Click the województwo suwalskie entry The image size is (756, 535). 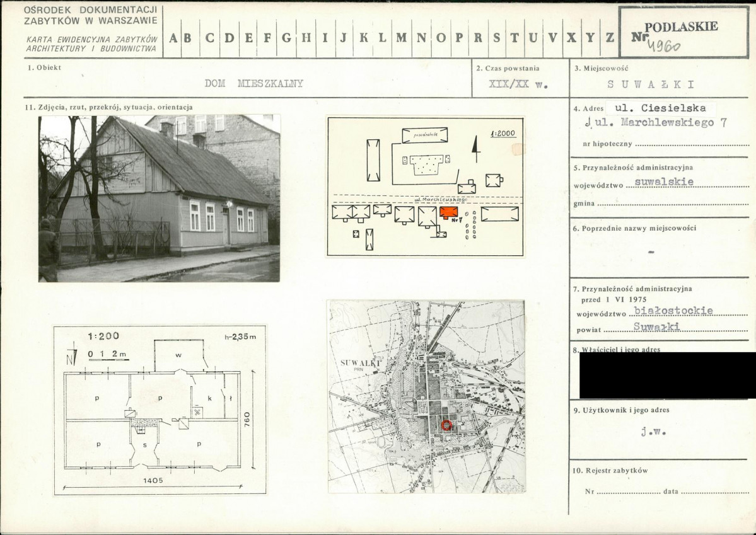coord(663,182)
